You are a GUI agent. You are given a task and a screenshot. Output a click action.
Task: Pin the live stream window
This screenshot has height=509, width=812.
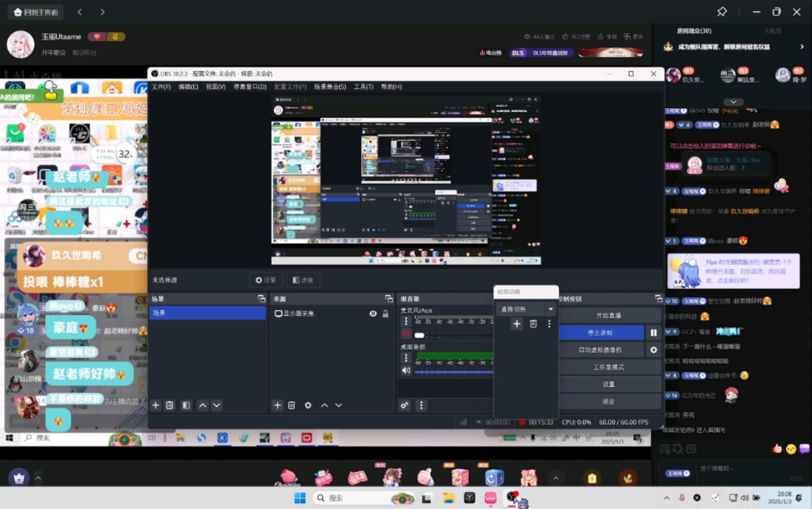click(x=722, y=12)
